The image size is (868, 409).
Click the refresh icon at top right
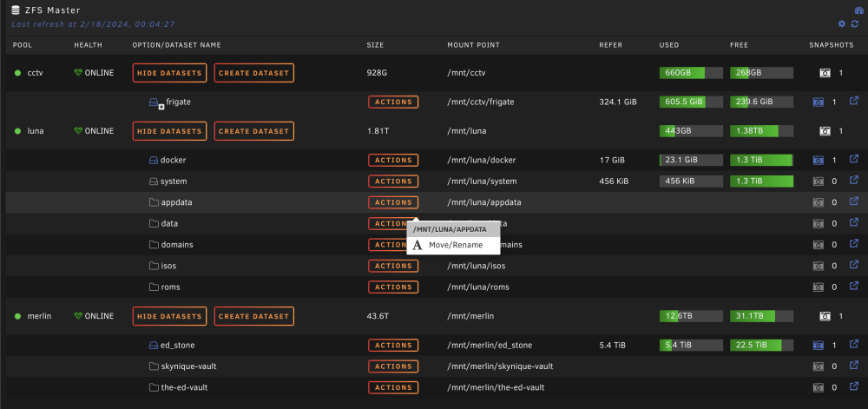pos(855,23)
